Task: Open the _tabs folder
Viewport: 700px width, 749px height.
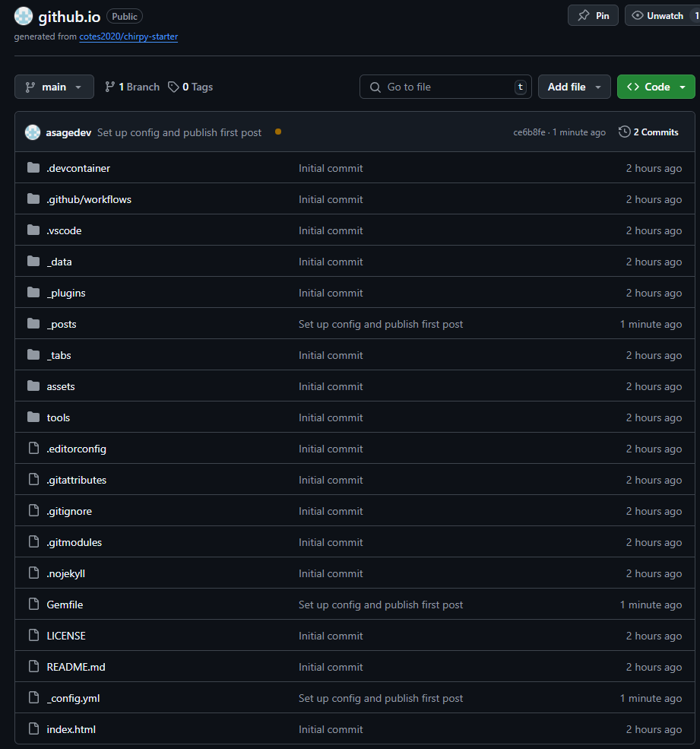Action: tap(59, 355)
